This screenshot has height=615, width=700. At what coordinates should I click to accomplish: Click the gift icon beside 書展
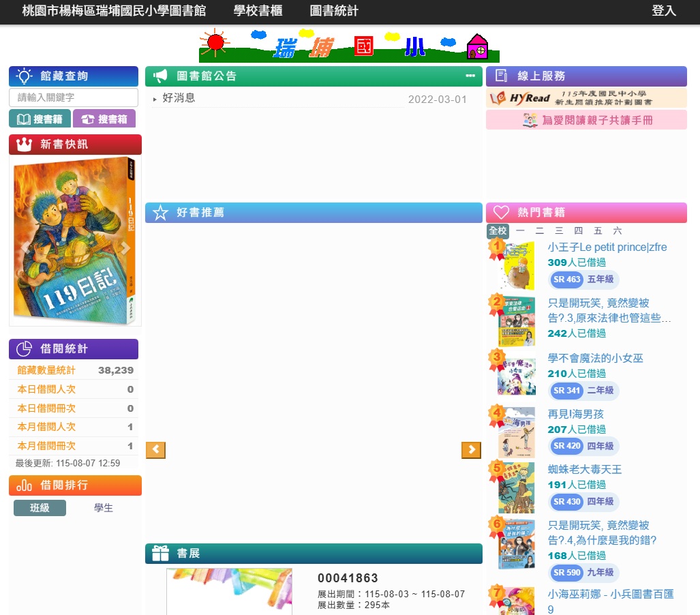tap(160, 554)
